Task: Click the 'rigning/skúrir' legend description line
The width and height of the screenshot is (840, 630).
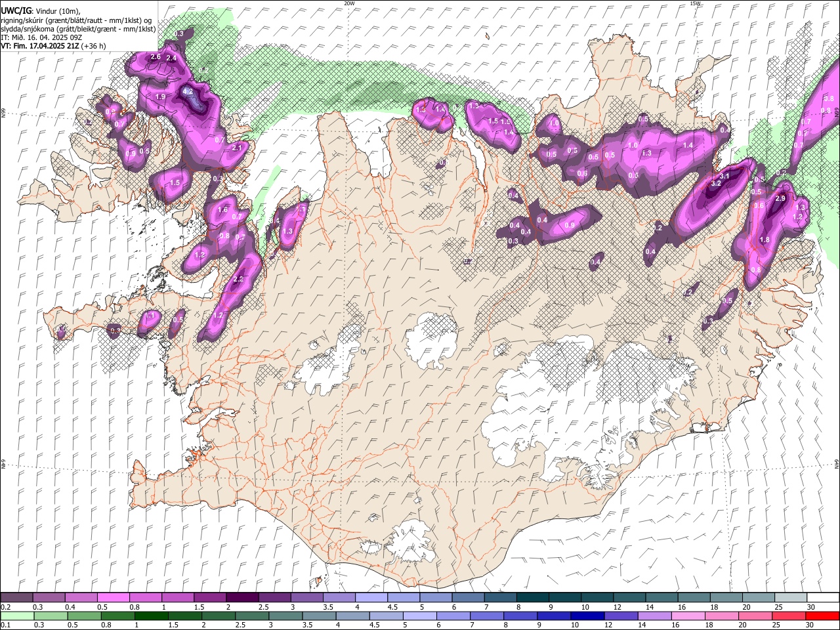Action: pyautogui.click(x=76, y=20)
